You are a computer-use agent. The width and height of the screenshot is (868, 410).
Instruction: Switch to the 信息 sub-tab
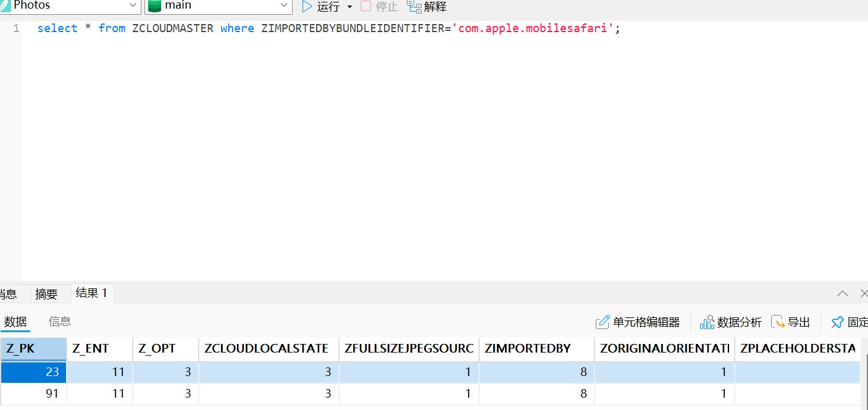tap(60, 322)
